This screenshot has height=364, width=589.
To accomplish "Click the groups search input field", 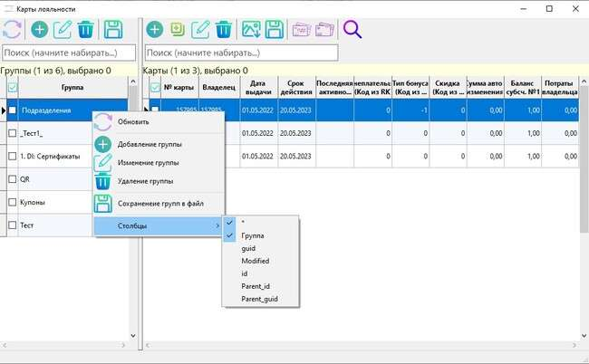I will pyautogui.click(x=70, y=53).
